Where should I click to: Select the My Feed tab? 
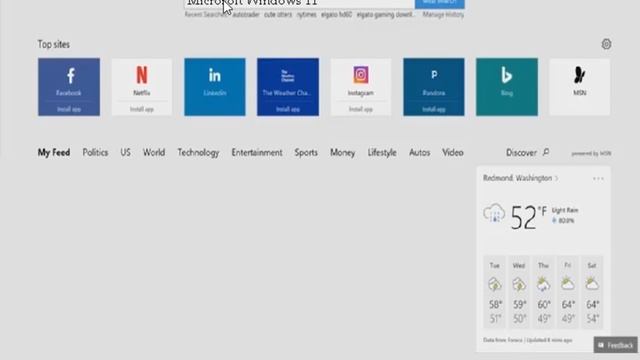pos(54,153)
